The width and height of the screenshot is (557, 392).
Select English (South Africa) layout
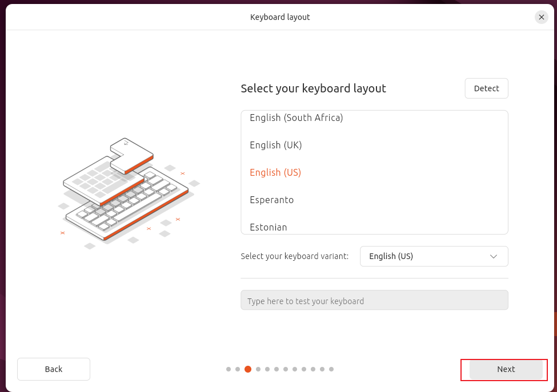pyautogui.click(x=296, y=118)
